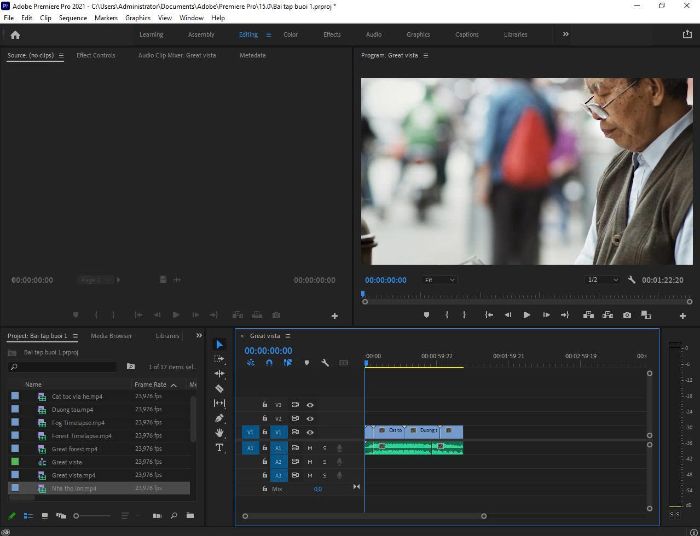The height and width of the screenshot is (536, 700).
Task: Switch to the Audio workspace
Action: tap(374, 34)
